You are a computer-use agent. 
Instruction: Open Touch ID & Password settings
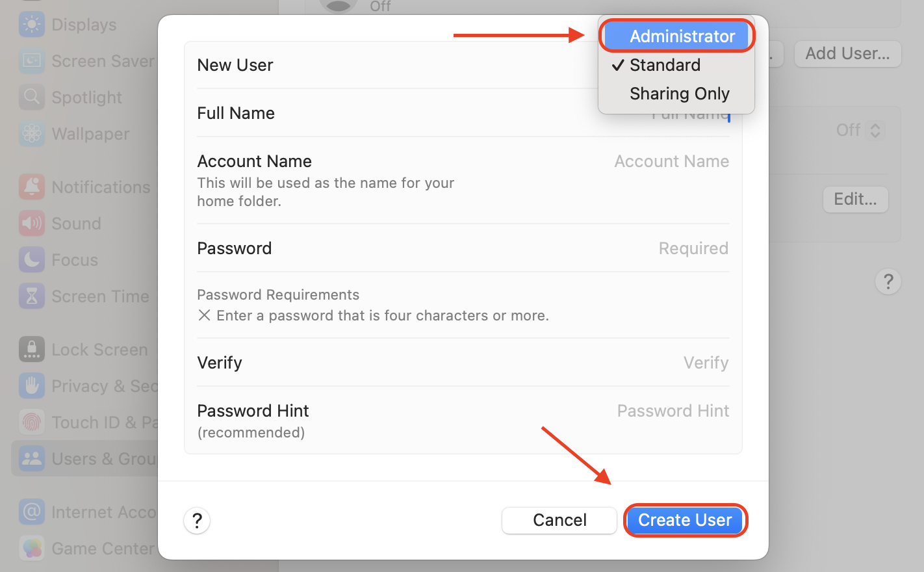pos(97,422)
